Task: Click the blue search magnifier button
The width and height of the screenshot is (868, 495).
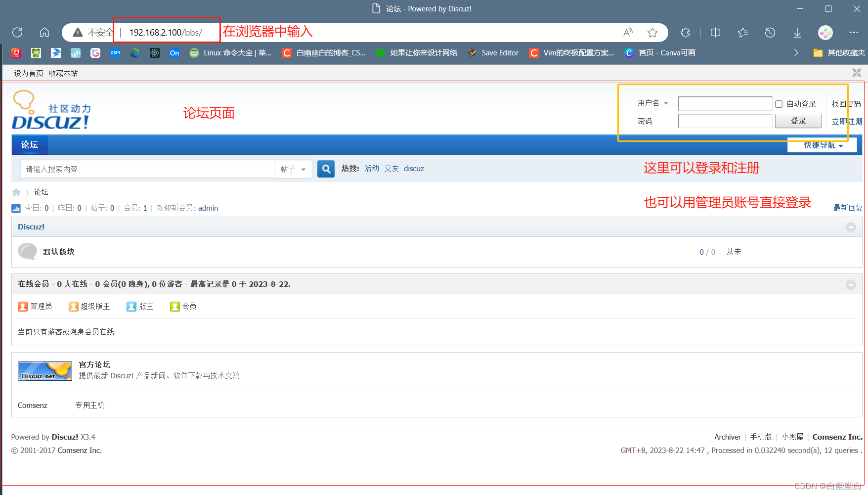Action: [x=326, y=169]
